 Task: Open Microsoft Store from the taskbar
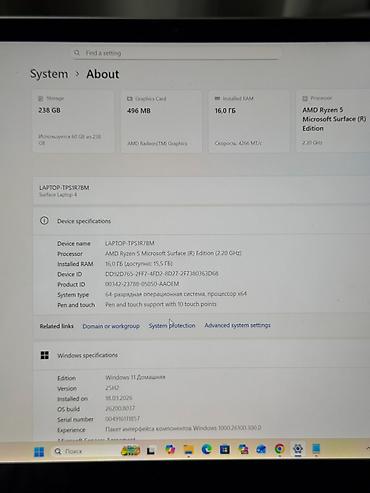pos(225,450)
